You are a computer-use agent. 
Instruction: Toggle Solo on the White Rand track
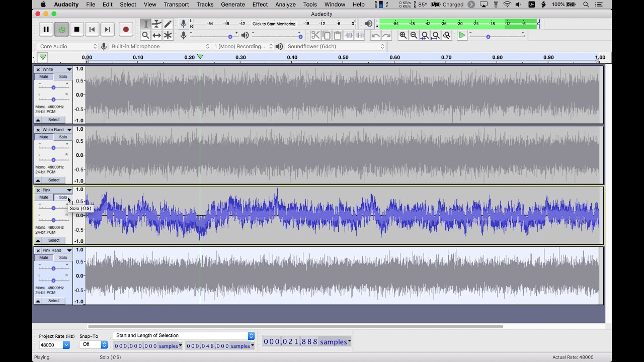click(63, 137)
